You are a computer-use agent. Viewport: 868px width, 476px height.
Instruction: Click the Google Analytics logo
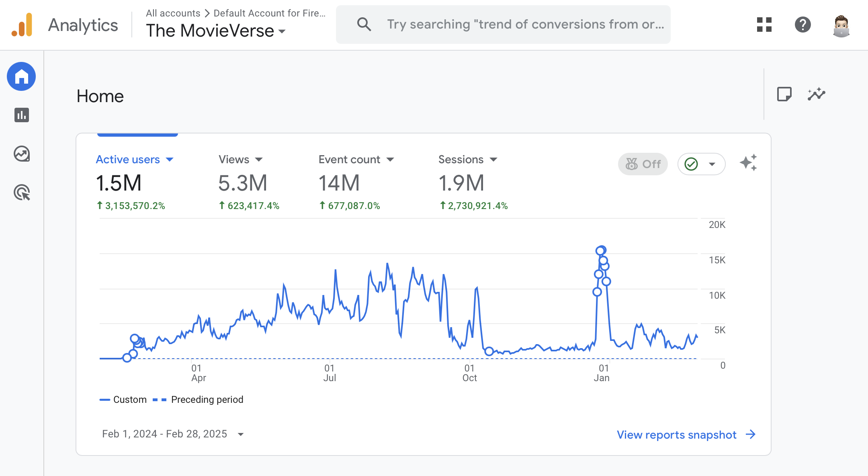click(22, 25)
